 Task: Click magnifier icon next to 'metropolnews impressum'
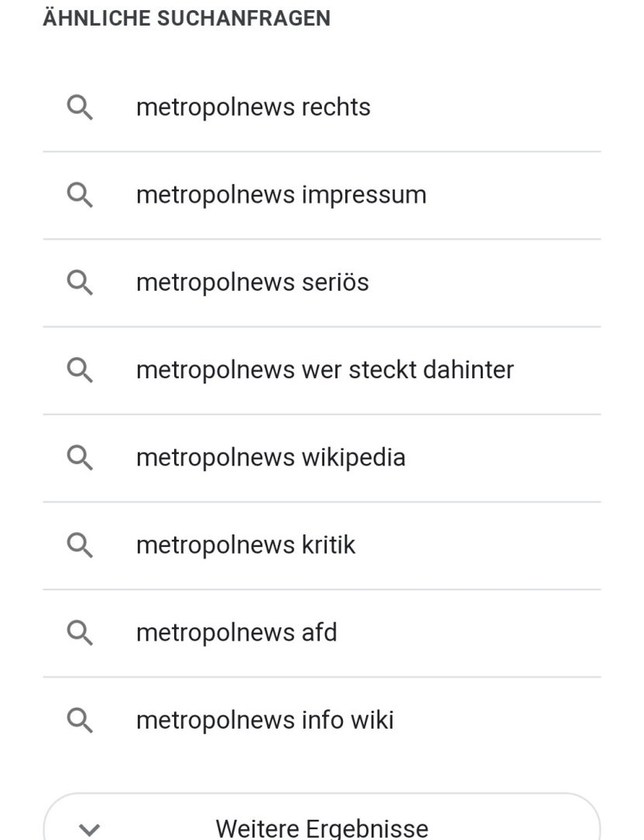80,194
